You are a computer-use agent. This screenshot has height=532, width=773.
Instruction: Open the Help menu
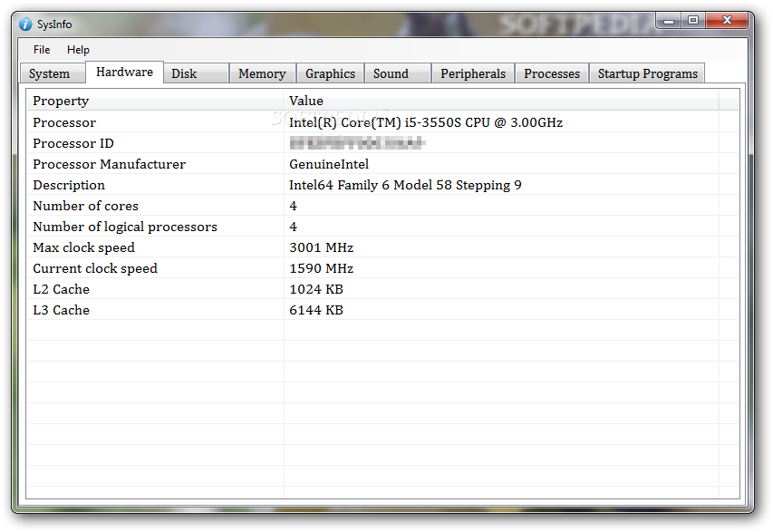(x=78, y=50)
